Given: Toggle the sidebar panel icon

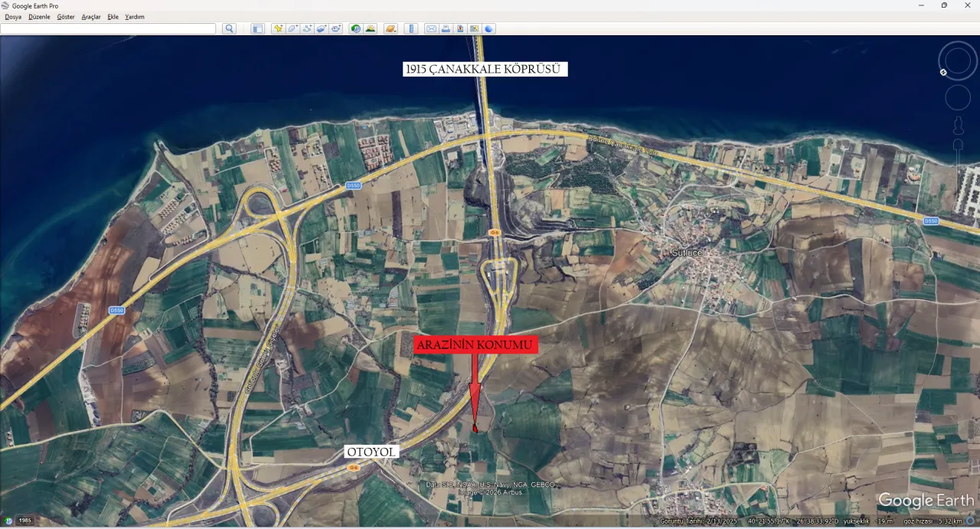Looking at the screenshot, I should tap(257, 29).
